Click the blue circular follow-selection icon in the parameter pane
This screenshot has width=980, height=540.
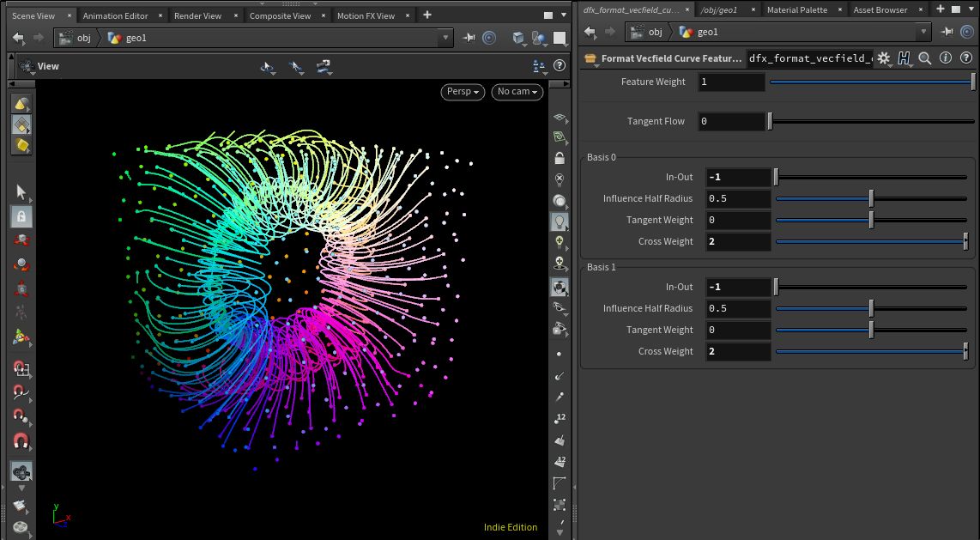tap(967, 32)
